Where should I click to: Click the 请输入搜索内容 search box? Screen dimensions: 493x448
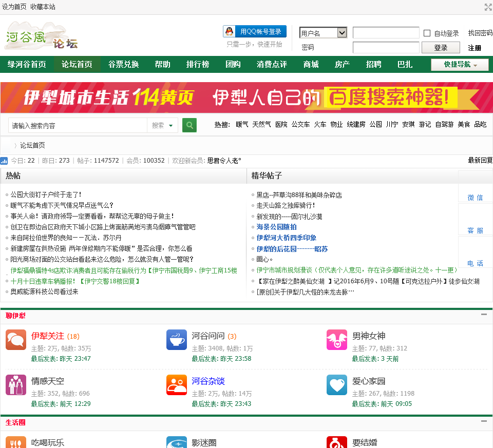(x=78, y=125)
